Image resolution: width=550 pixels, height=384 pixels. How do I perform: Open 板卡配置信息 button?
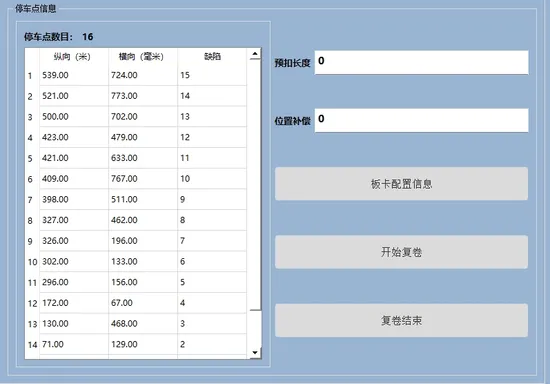click(401, 184)
